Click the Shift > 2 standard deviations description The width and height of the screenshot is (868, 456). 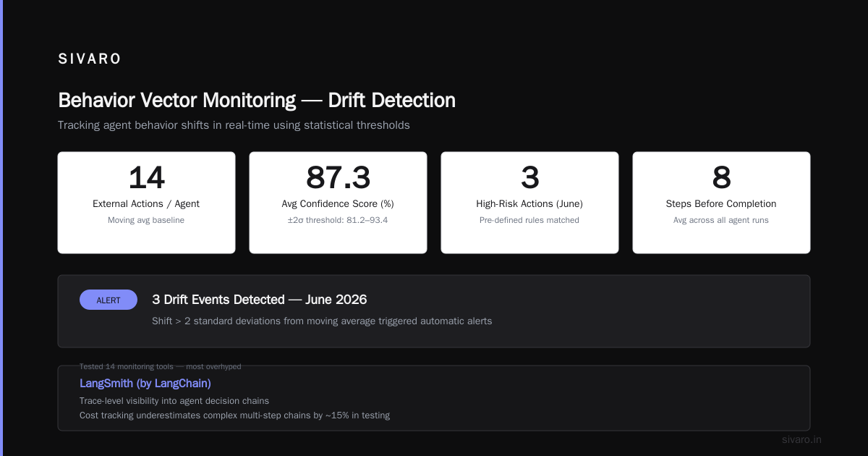[x=322, y=321]
